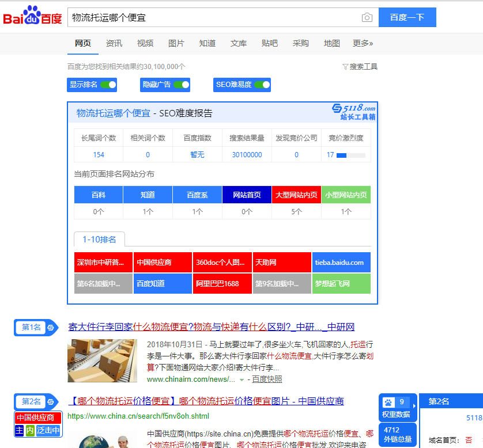Click the 百科 distribution header
Image resolution: width=483 pixels, height=448 pixels.
[99, 195]
